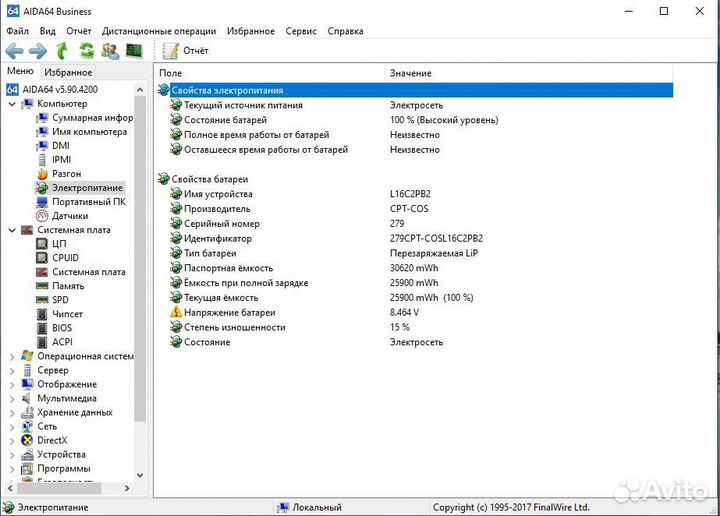The image size is (720, 516).
Task: Click the ACPI icon
Action: point(42,342)
